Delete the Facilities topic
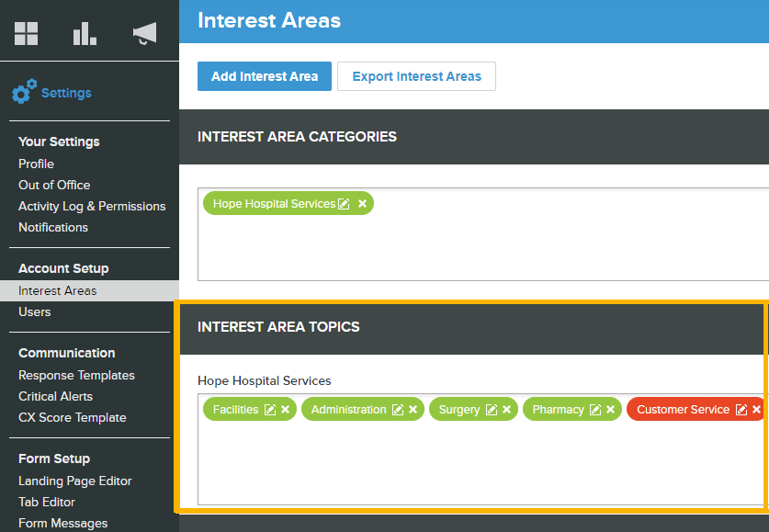 tap(286, 410)
